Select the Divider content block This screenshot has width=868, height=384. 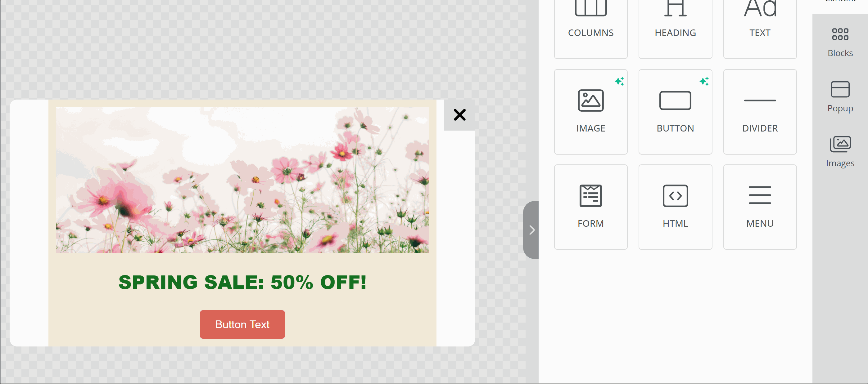[759, 112]
